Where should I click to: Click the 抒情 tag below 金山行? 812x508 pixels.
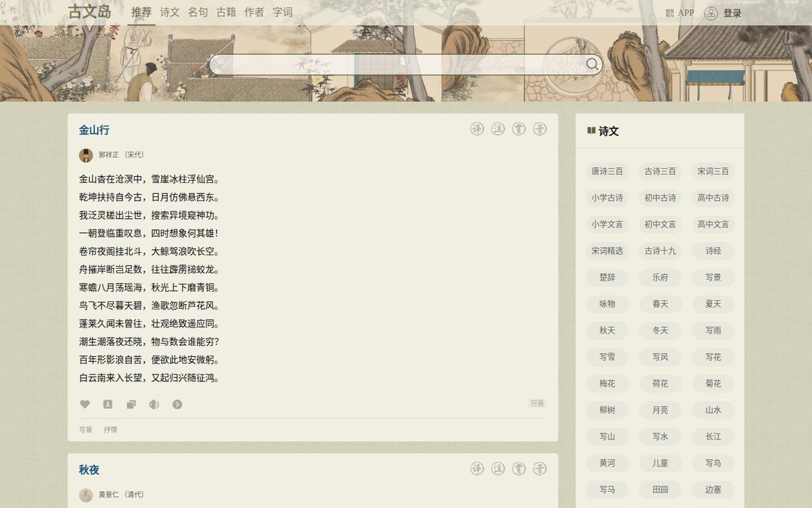tap(110, 429)
